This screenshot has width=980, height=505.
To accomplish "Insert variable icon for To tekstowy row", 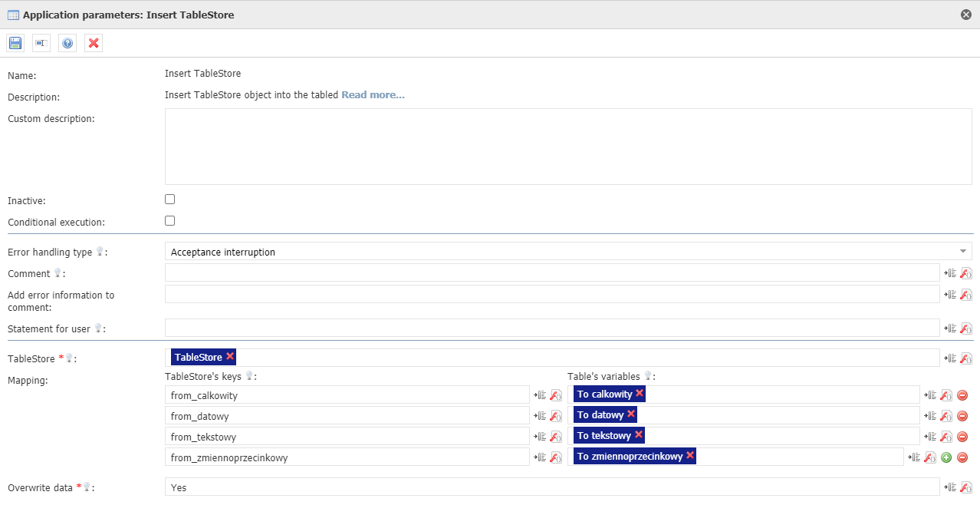I will 931,437.
